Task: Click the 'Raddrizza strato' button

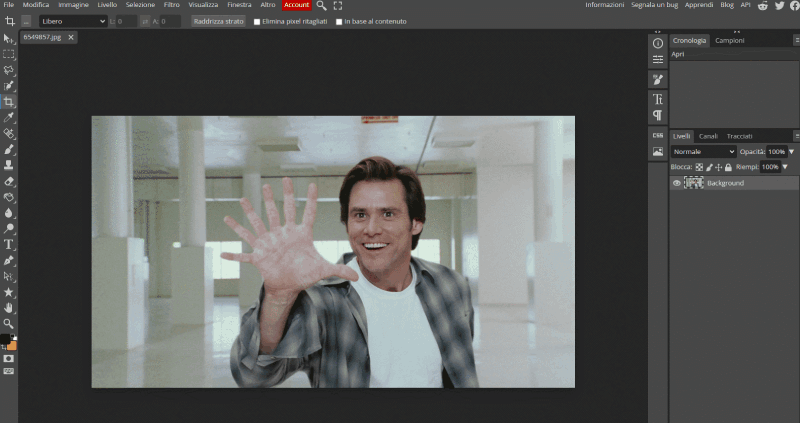Action: pos(218,21)
